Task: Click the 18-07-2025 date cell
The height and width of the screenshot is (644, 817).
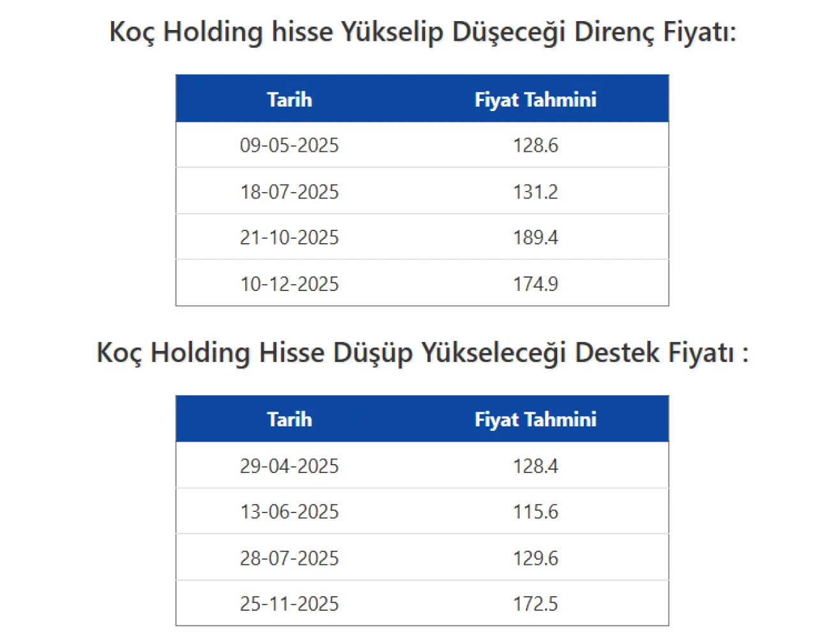Action: coord(290,191)
